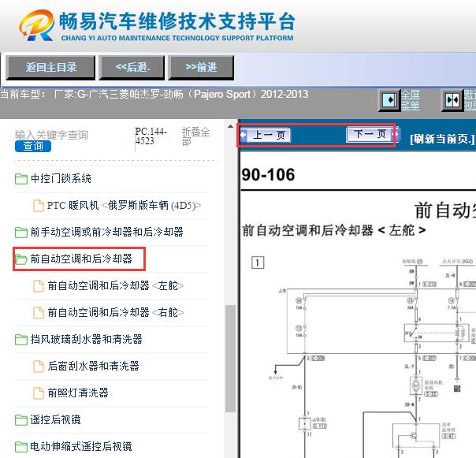This screenshot has width=476, height=458.
Task: Click document icon beside <左舵> entry
Action: click(x=39, y=286)
